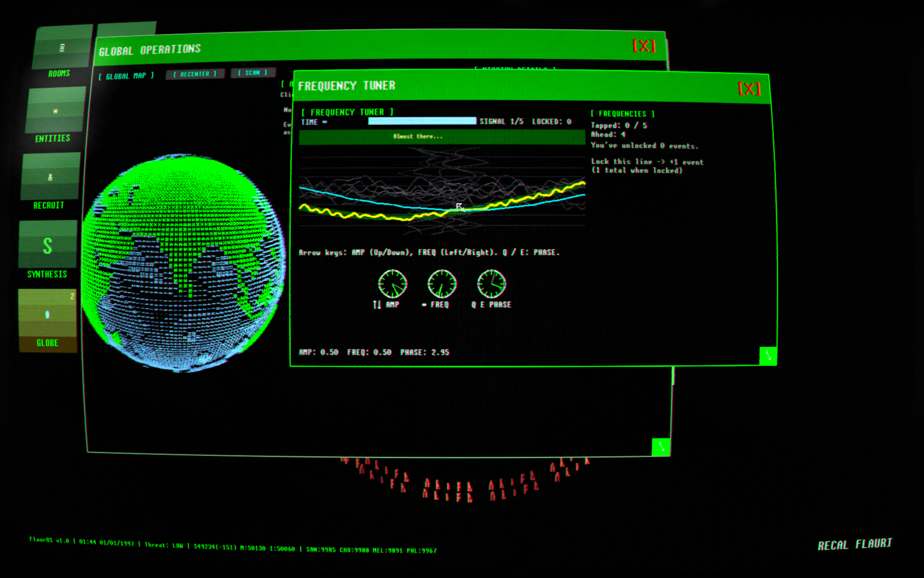Click the 'SAN:9985' status value

pos(321,550)
